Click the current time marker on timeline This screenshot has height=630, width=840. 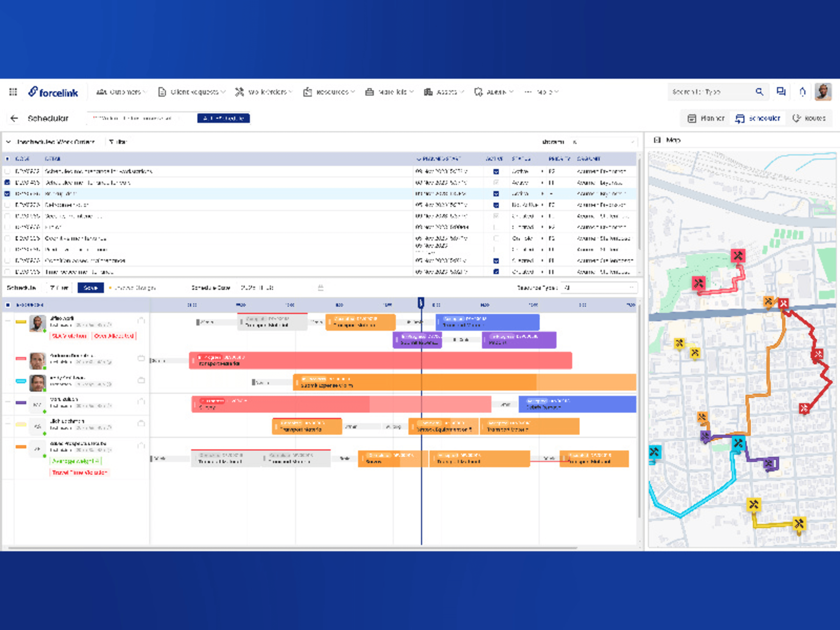421,303
